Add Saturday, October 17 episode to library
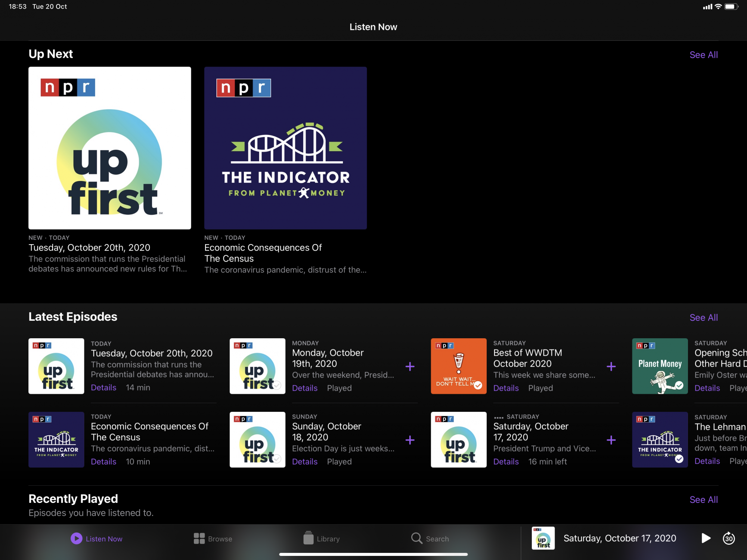This screenshot has width=747, height=560. (611, 440)
